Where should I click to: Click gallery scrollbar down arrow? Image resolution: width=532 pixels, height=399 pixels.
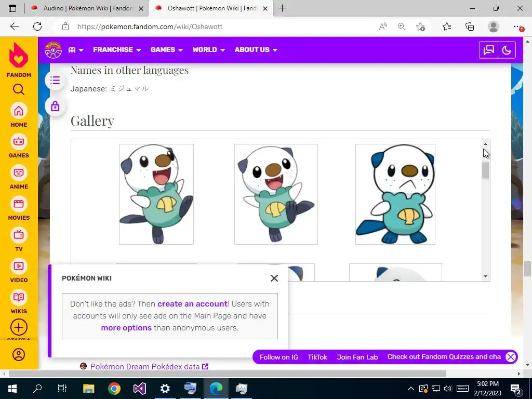point(485,276)
